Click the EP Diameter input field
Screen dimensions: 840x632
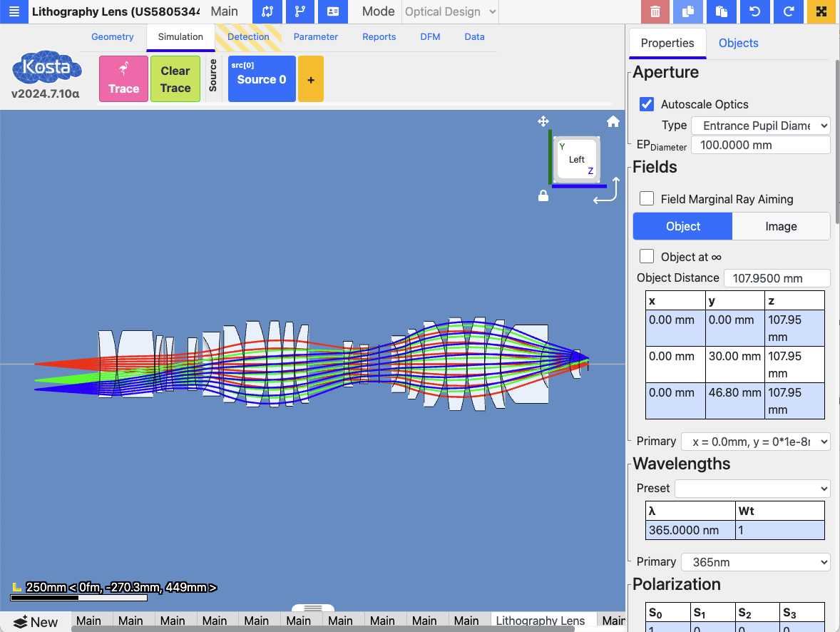click(762, 145)
